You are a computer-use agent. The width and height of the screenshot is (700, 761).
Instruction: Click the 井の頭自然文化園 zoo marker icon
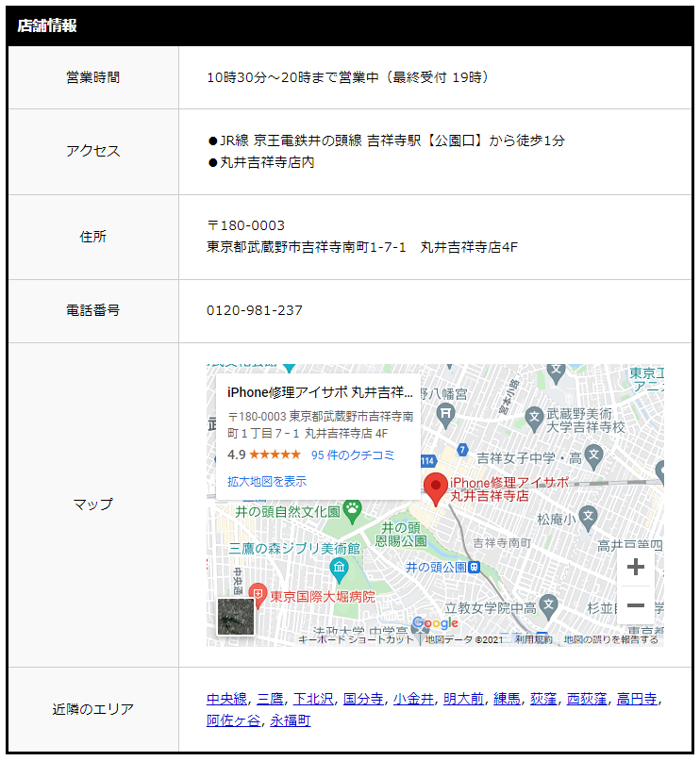pos(353,511)
